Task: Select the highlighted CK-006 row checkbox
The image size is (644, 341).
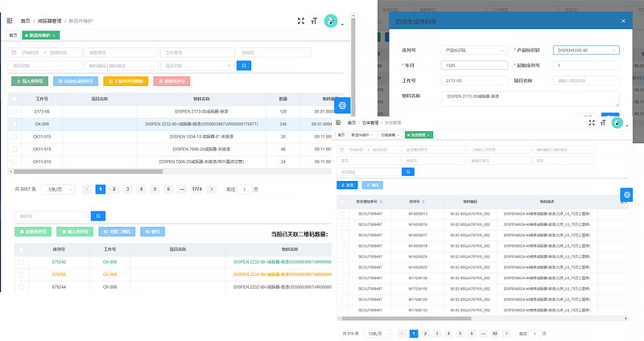Action: pos(14,124)
